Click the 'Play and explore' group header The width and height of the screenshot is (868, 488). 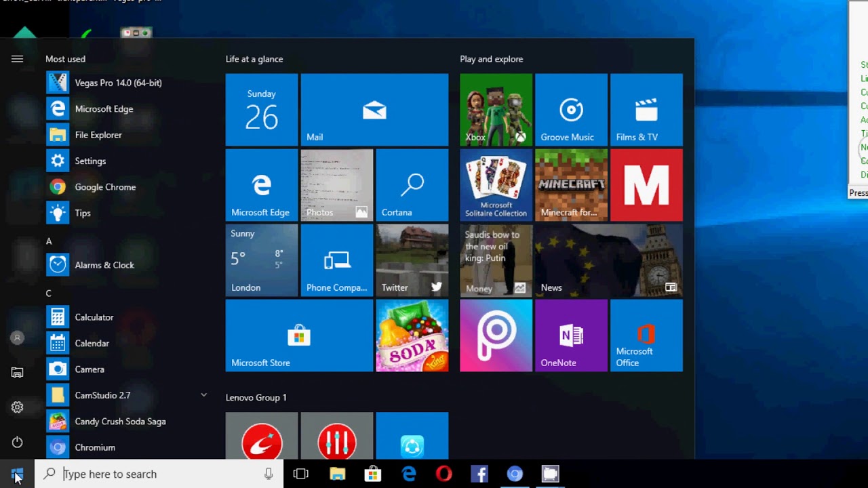(x=492, y=59)
